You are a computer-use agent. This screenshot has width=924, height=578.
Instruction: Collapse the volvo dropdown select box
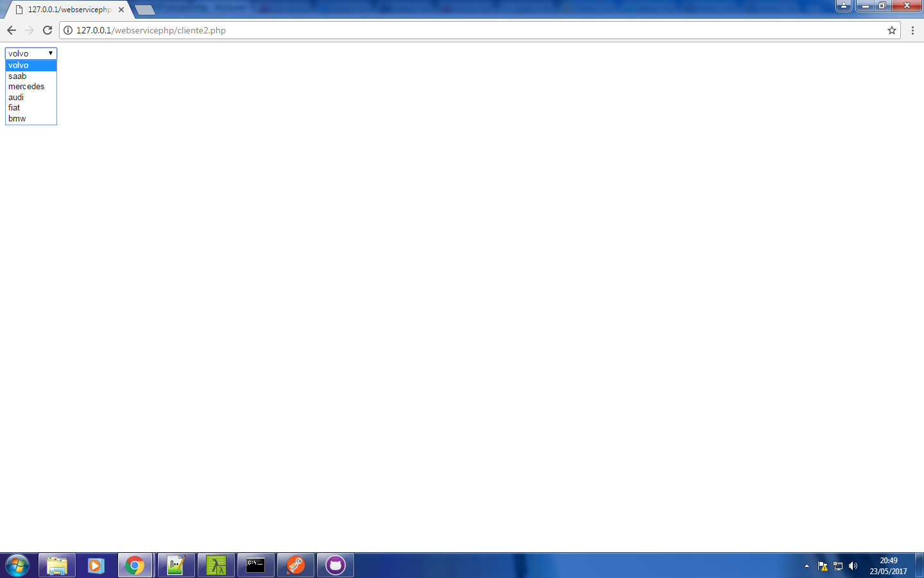tap(31, 53)
